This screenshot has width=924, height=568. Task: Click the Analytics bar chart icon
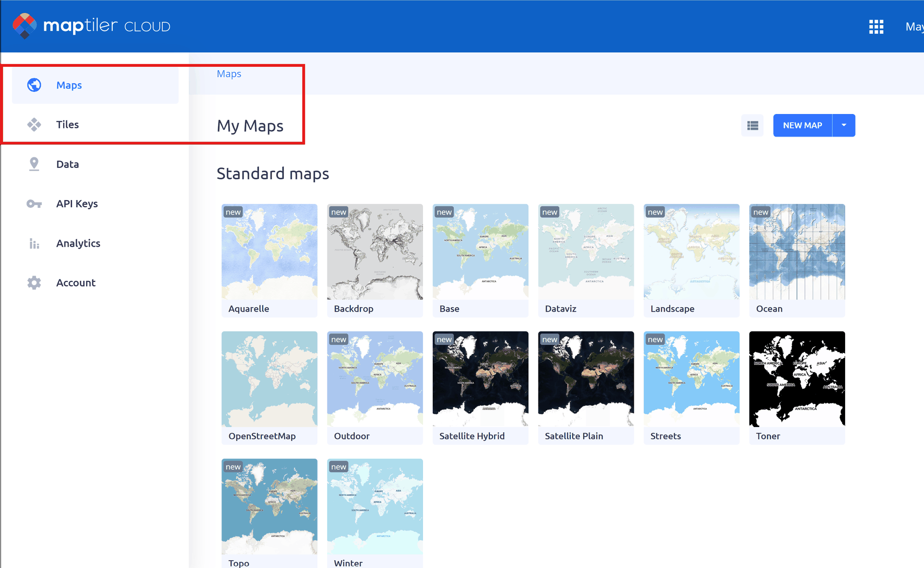[34, 243]
